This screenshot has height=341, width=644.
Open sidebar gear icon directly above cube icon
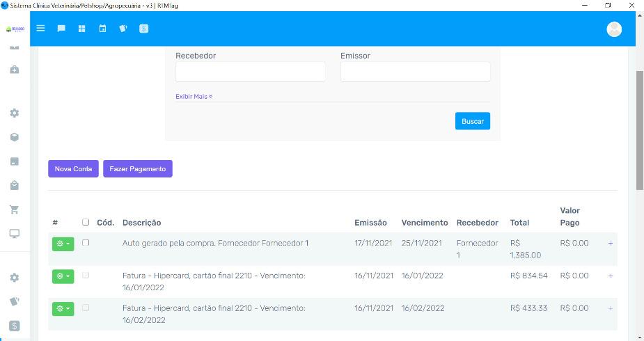pyautogui.click(x=15, y=113)
